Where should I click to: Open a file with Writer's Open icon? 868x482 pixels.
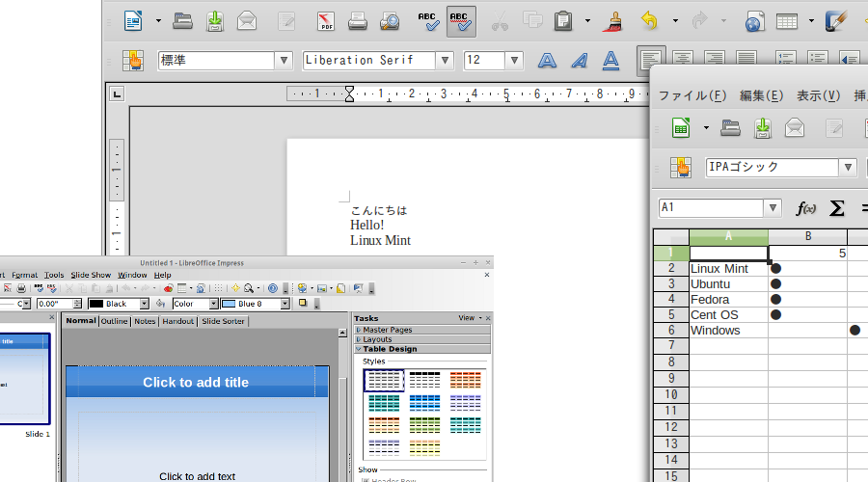click(182, 21)
